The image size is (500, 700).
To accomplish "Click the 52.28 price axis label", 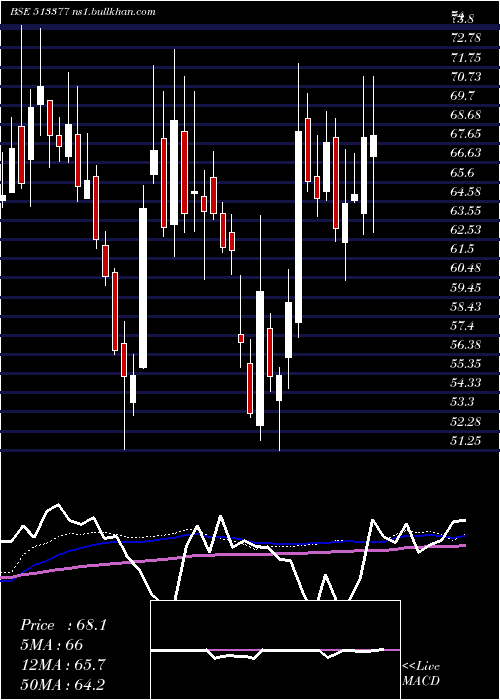I will 466,421.
